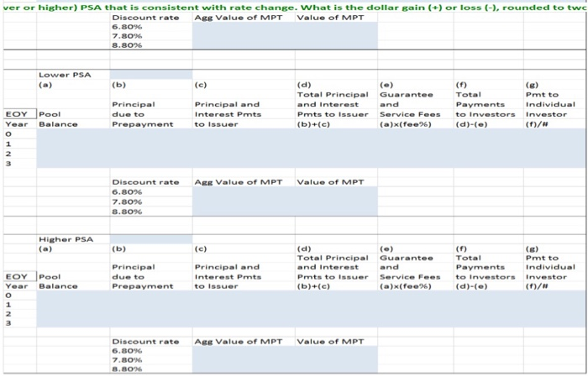The image size is (588, 382).
Task: Select column label (g) in the Lower PSA table
Action: pyautogui.click(x=532, y=85)
